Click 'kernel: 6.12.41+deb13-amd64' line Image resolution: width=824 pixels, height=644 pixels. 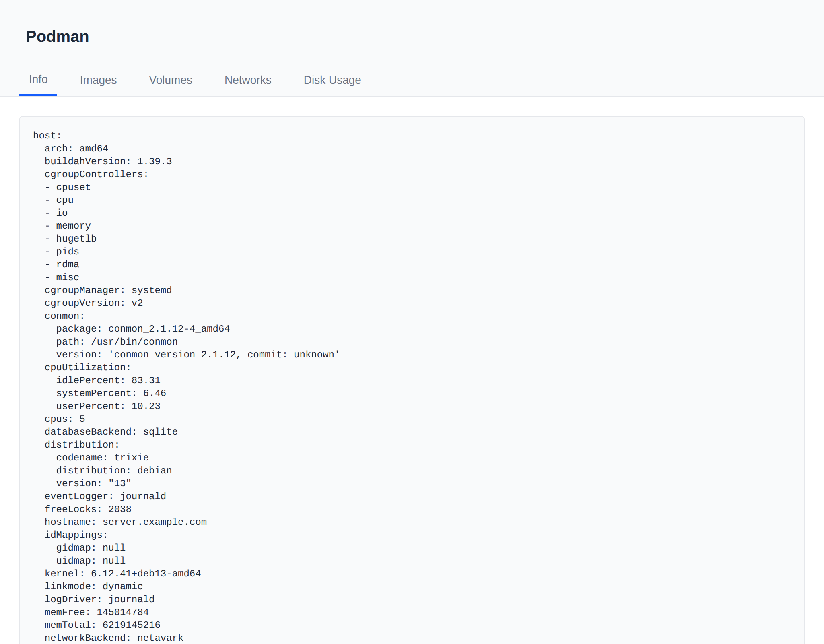pos(123,574)
